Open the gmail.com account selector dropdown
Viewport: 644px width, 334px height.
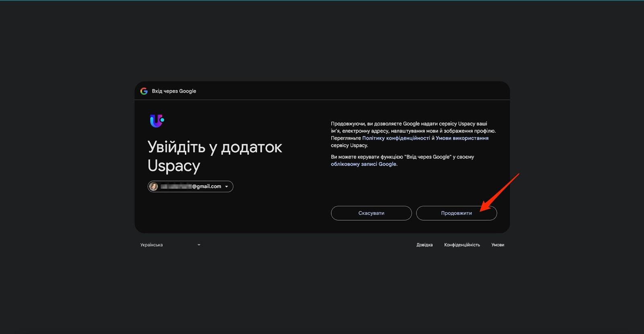[x=190, y=186]
